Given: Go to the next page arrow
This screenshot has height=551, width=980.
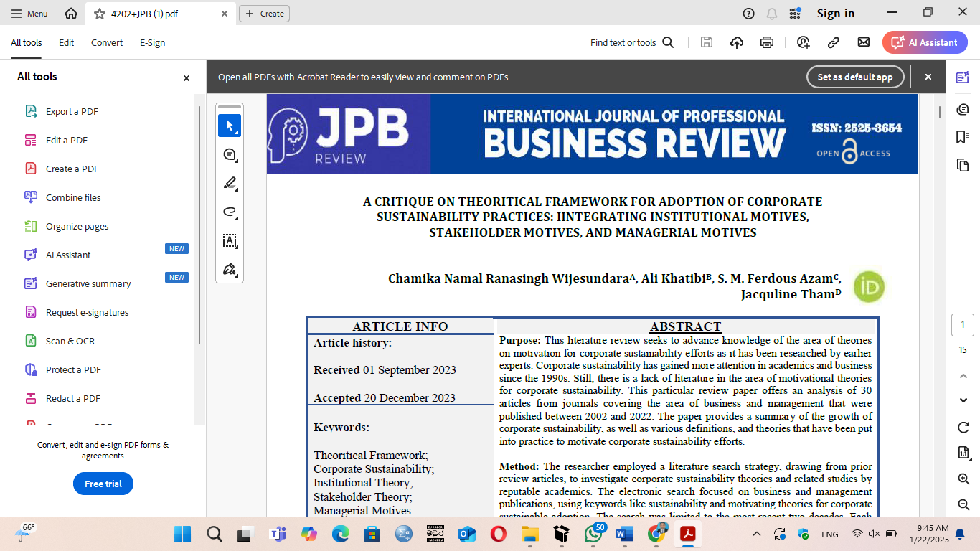Looking at the screenshot, I should point(963,400).
